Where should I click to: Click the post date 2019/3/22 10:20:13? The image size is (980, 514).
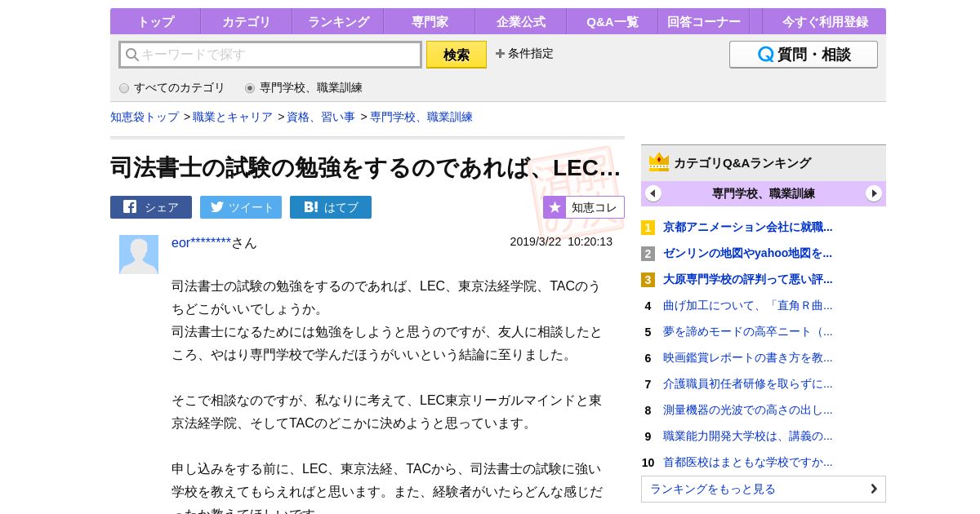(x=561, y=241)
